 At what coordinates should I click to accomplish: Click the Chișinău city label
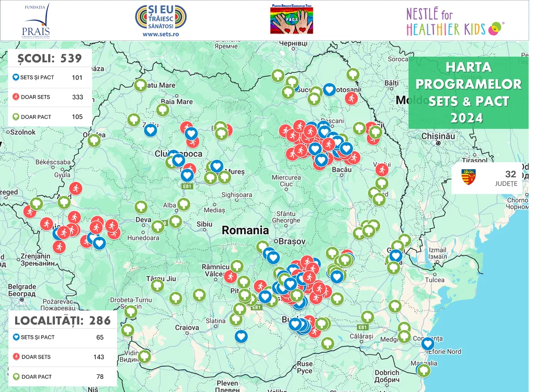pyautogui.click(x=438, y=136)
